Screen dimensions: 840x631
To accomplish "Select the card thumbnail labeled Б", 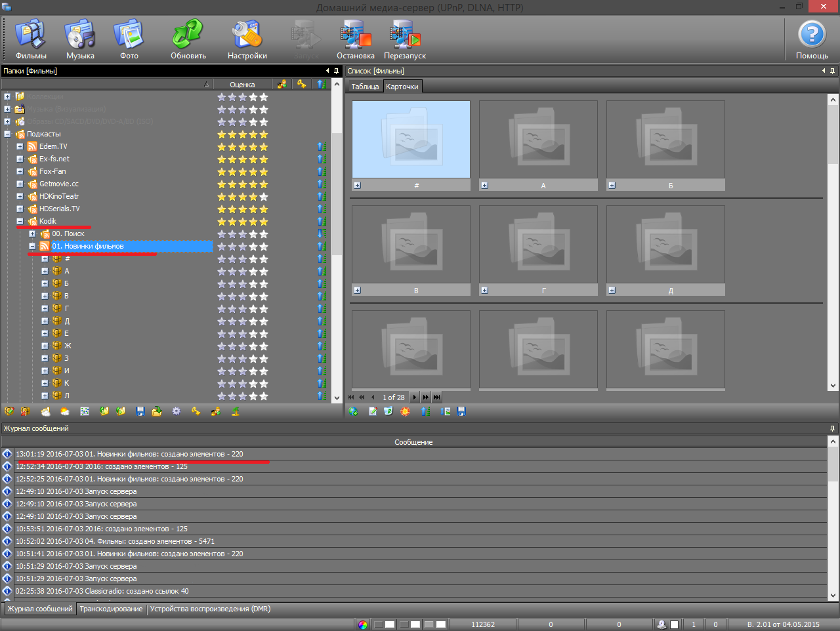I will pos(665,139).
